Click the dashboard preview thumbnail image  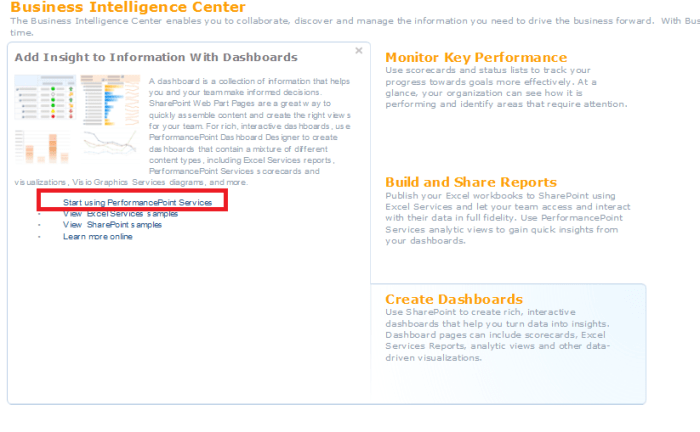click(x=76, y=120)
